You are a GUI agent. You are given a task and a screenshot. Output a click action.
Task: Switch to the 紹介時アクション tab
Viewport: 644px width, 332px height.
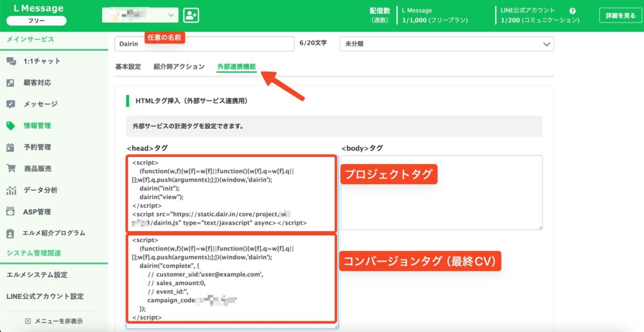pyautogui.click(x=179, y=67)
